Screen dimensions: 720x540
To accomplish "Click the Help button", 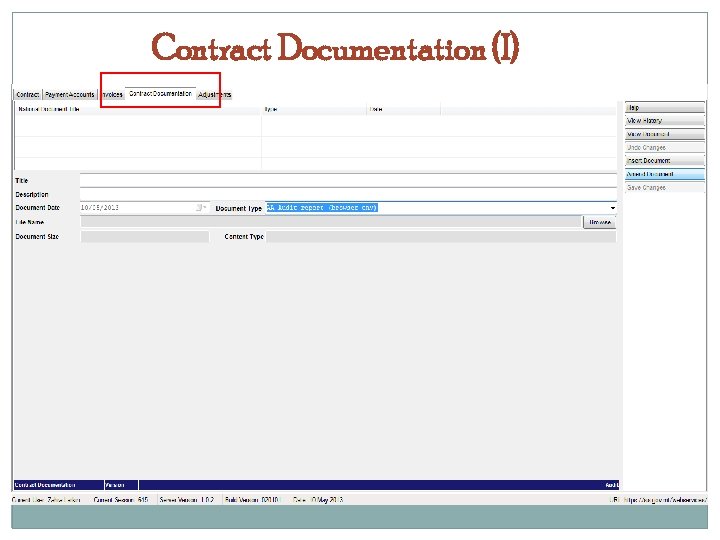I will tap(664, 107).
